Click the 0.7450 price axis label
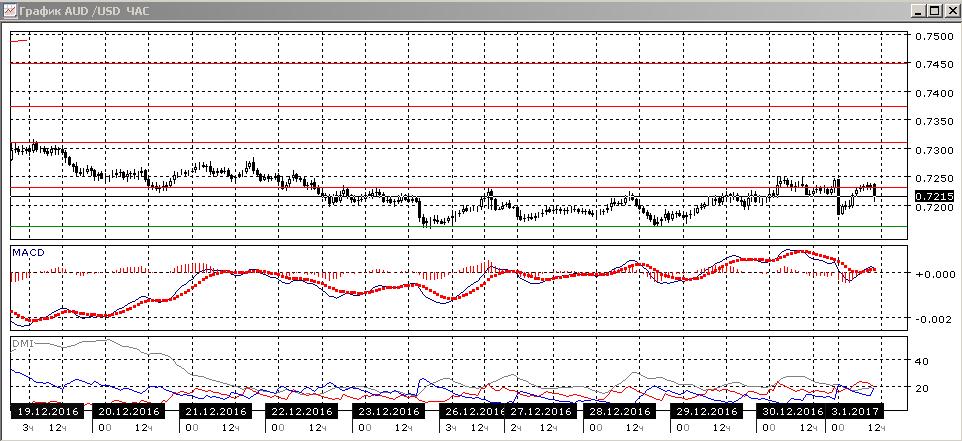Viewport: 962px width, 441px height. point(933,65)
